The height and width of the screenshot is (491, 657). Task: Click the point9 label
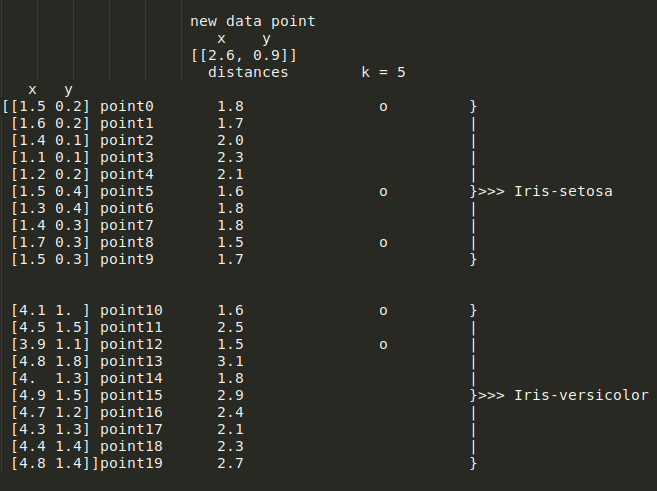click(127, 259)
